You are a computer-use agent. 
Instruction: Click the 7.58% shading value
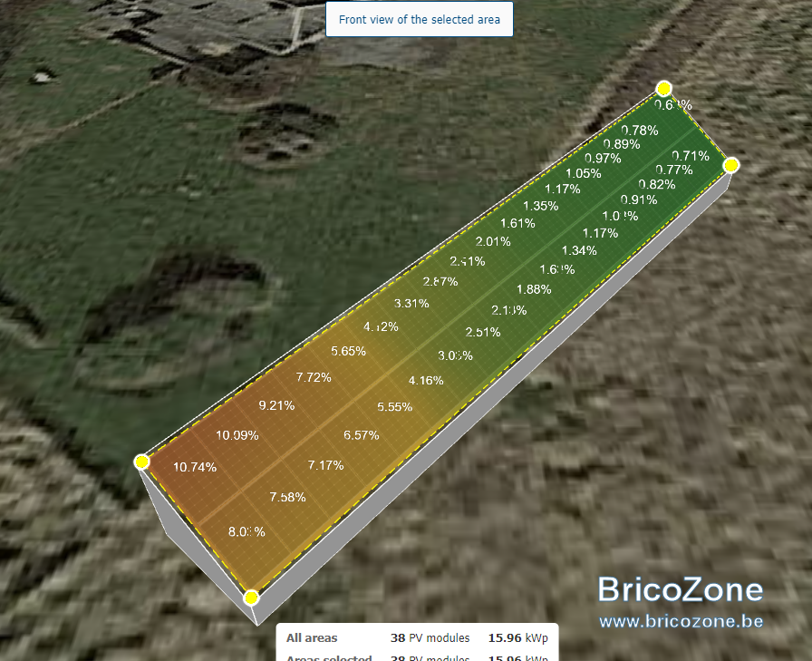coord(288,497)
